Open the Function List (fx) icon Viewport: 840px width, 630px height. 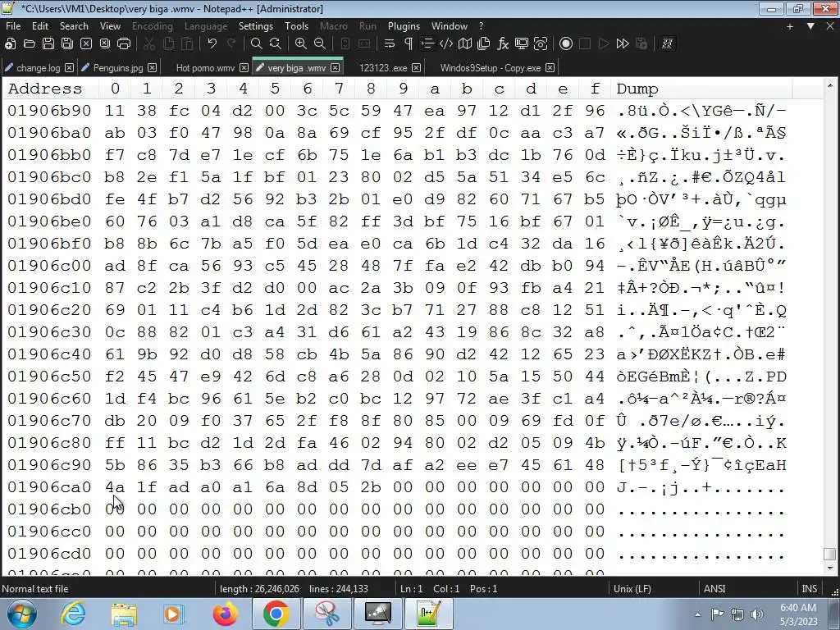(503, 44)
